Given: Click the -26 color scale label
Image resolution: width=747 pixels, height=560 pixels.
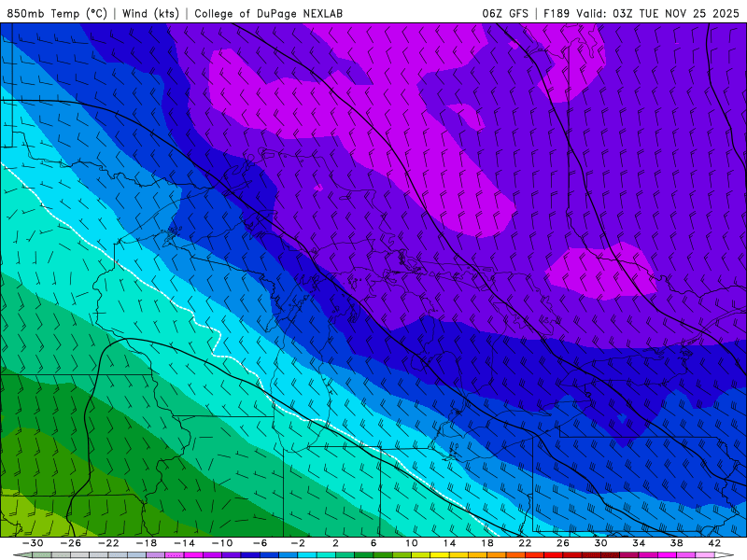Looking at the screenshot, I should 71,543.
